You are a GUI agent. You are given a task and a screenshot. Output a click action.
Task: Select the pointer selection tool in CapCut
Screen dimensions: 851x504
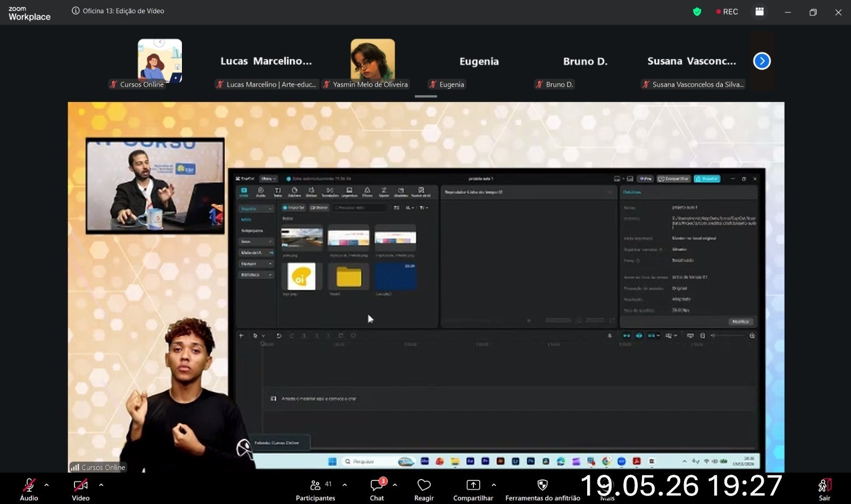[255, 335]
